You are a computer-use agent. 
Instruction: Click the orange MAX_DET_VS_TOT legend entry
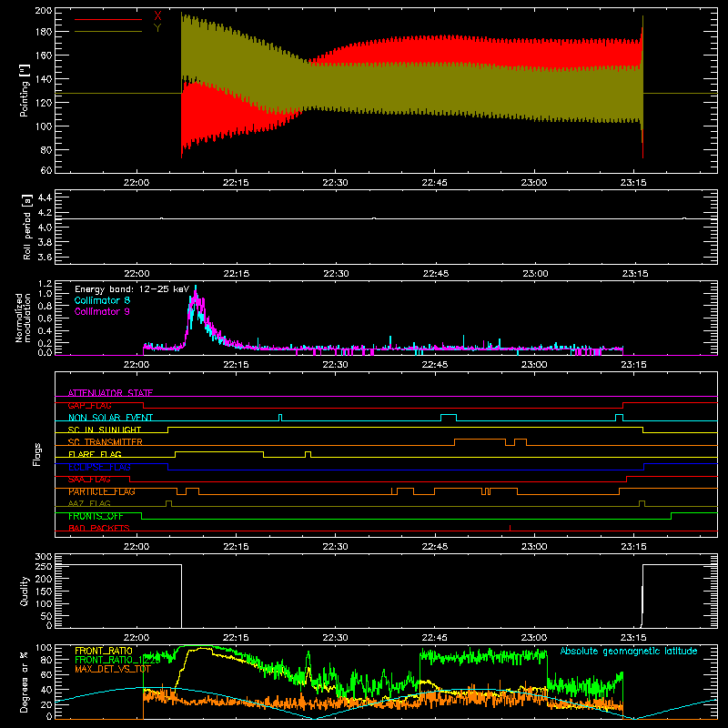[x=113, y=669]
